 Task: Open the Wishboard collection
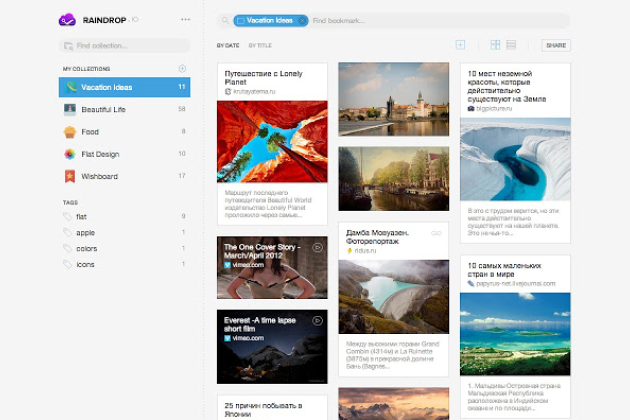tap(125, 176)
